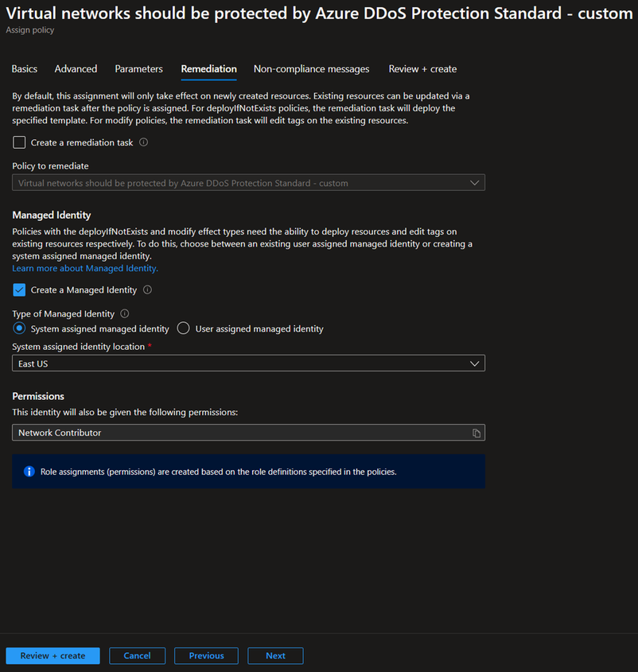638x672 pixels.
Task: Proceed with the Next button
Action: [x=275, y=656]
